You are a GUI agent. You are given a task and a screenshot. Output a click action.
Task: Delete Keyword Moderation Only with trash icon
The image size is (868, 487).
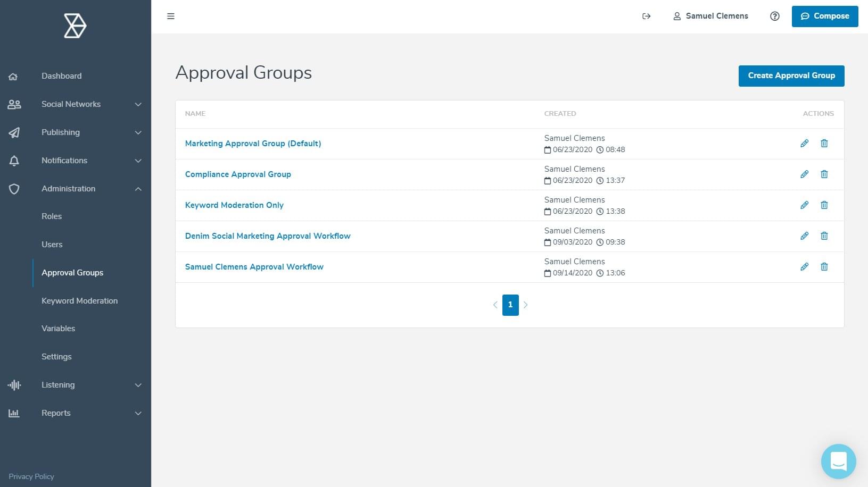point(824,205)
